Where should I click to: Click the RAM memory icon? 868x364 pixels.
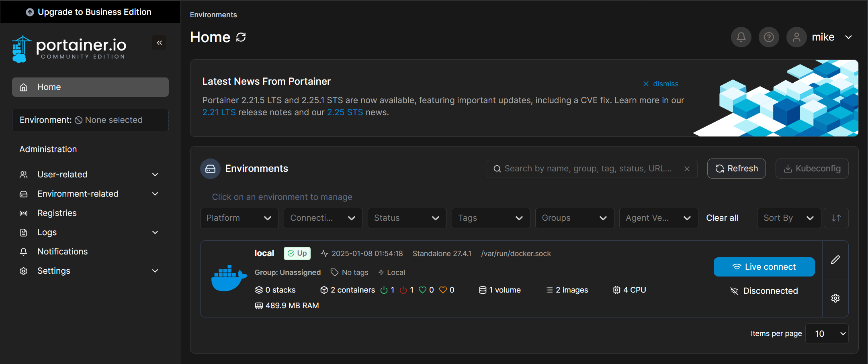point(259,306)
